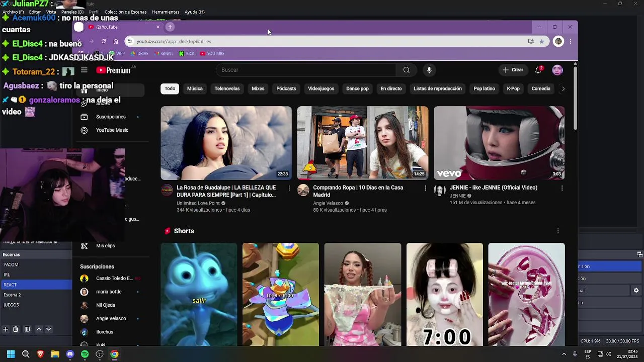Open the maria bottle subscription channel
This screenshot has width=644, height=362.
[108, 292]
